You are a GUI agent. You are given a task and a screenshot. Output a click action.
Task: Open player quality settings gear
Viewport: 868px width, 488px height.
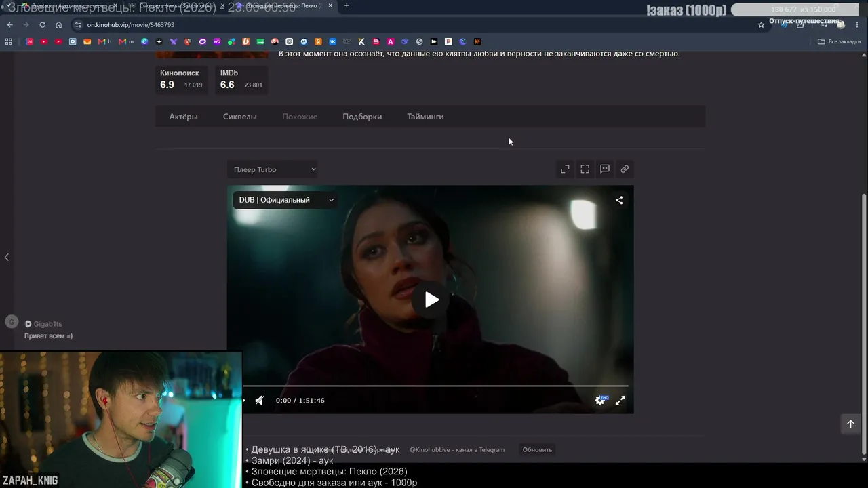[x=600, y=401]
